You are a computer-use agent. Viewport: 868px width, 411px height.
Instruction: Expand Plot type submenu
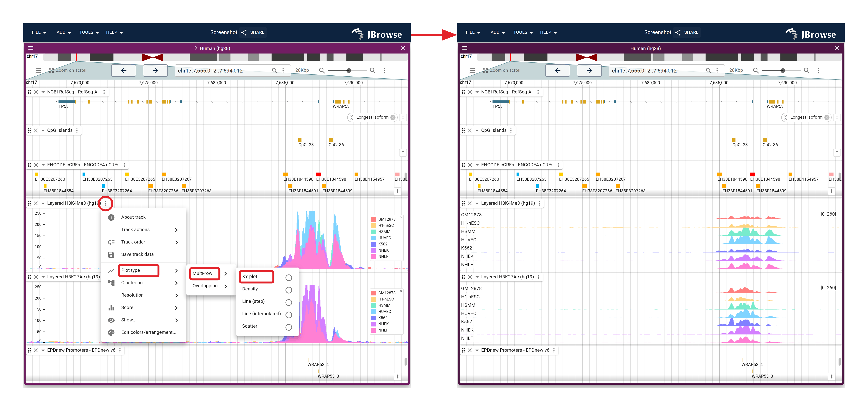tap(144, 270)
